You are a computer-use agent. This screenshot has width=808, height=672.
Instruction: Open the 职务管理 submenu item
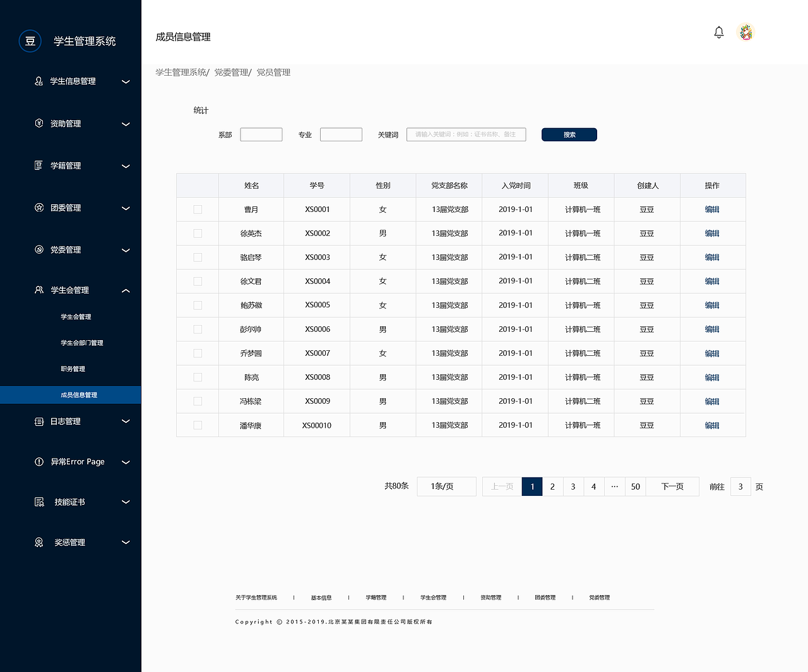pos(73,368)
